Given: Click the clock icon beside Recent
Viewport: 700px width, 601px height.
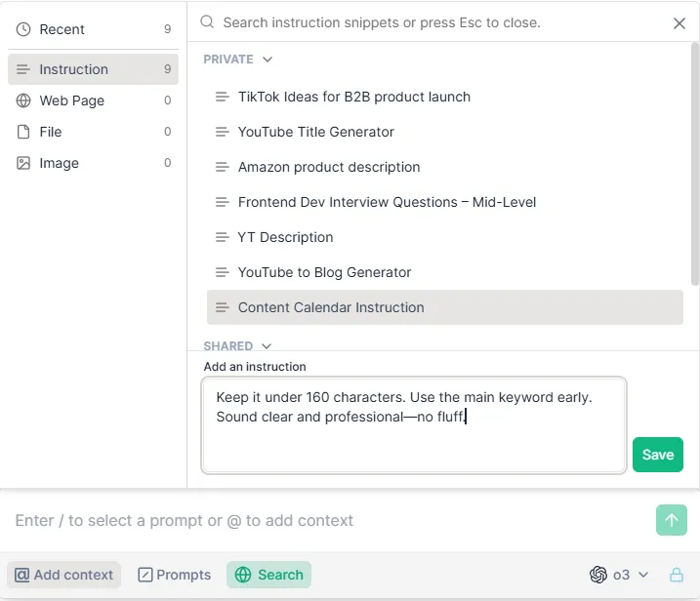Looking at the screenshot, I should pyautogui.click(x=23, y=29).
